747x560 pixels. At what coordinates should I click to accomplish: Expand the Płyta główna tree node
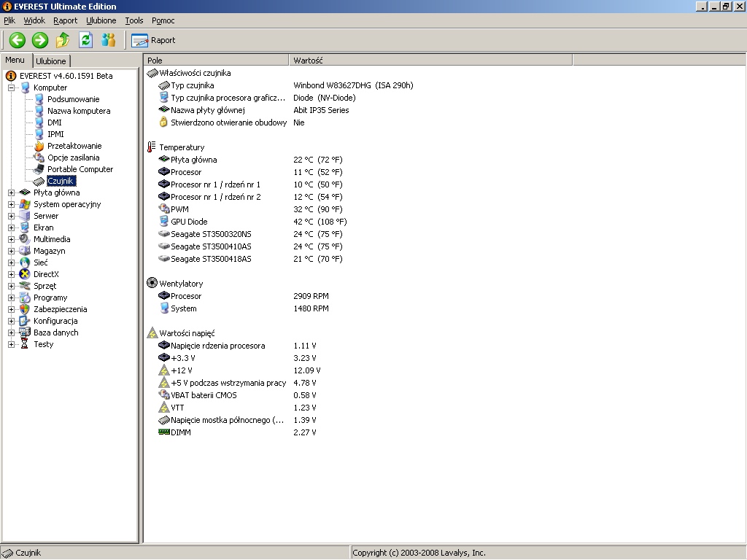click(12, 192)
